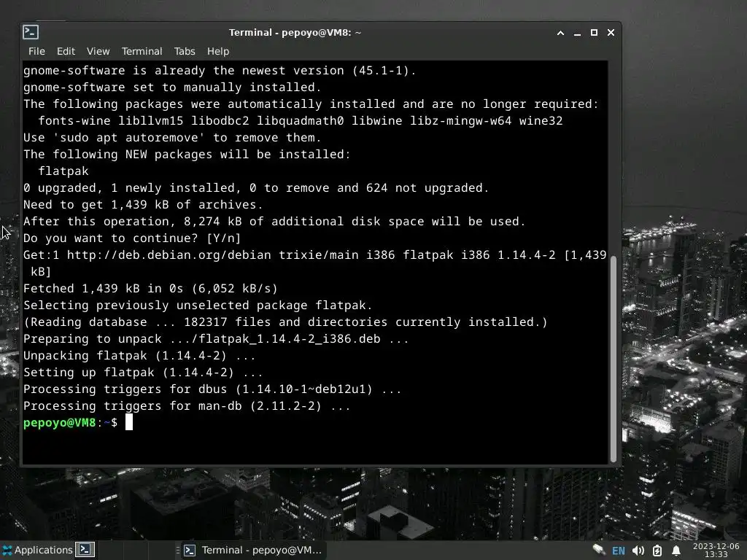Screen dimensions: 747x560
Task: Click the EN keyboard layout indicator
Action: coord(619,551)
